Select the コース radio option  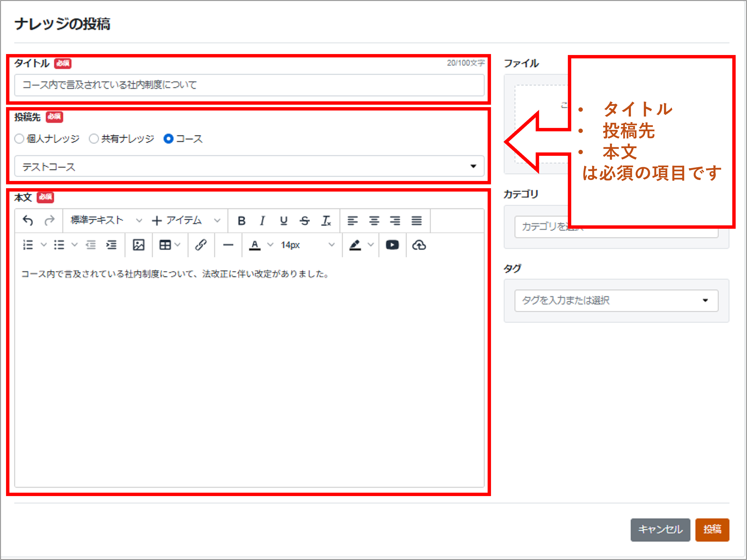pyautogui.click(x=168, y=139)
